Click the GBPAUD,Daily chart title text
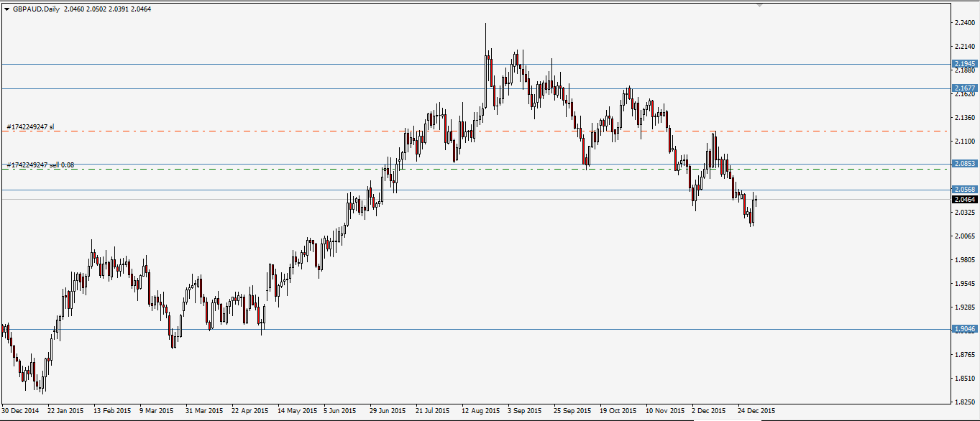 36,9
